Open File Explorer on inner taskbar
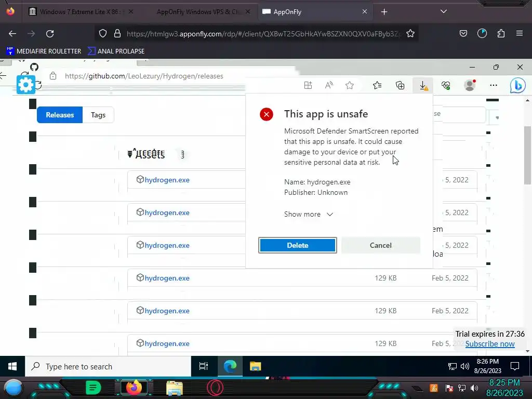This screenshot has width=532, height=399. coord(255,366)
